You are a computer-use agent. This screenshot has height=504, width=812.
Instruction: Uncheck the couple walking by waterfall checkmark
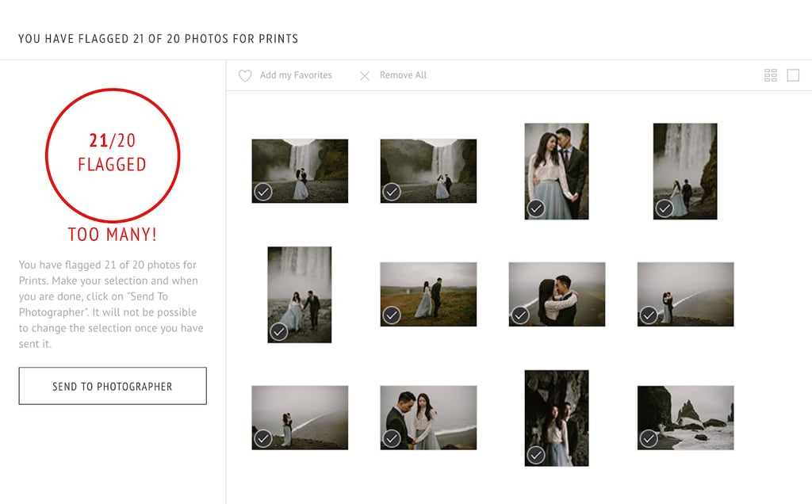point(279,332)
